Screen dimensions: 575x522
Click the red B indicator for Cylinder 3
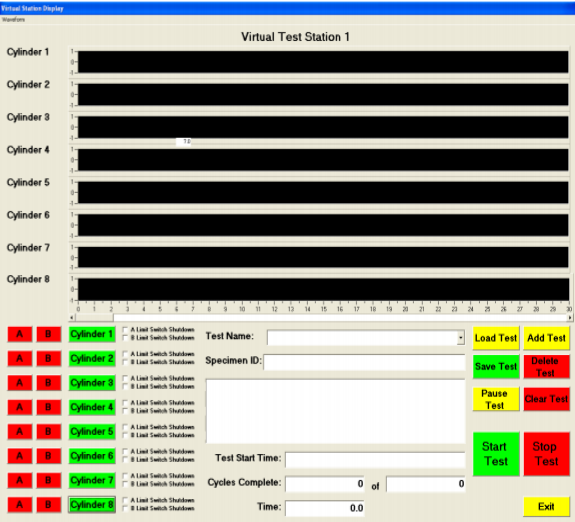48,383
